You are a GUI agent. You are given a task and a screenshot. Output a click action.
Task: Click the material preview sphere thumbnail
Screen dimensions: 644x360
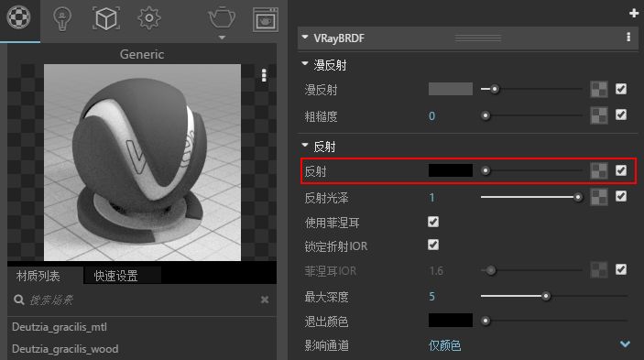pos(142,162)
